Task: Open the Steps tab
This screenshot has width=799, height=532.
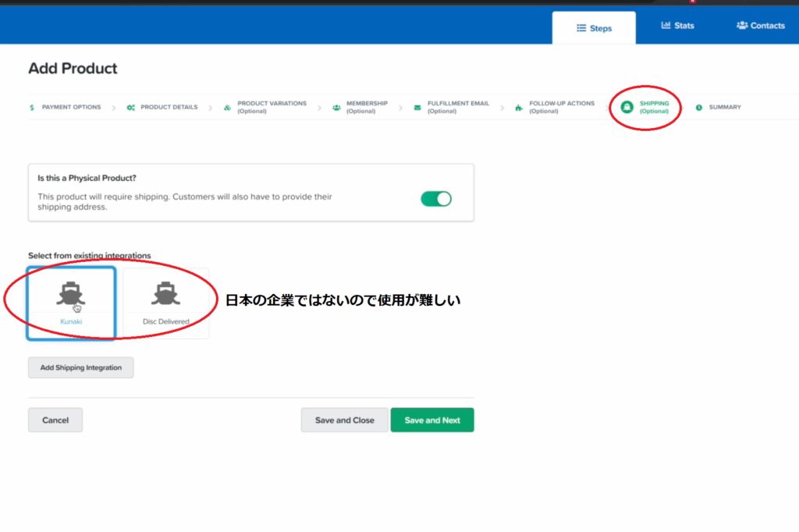Action: point(594,28)
